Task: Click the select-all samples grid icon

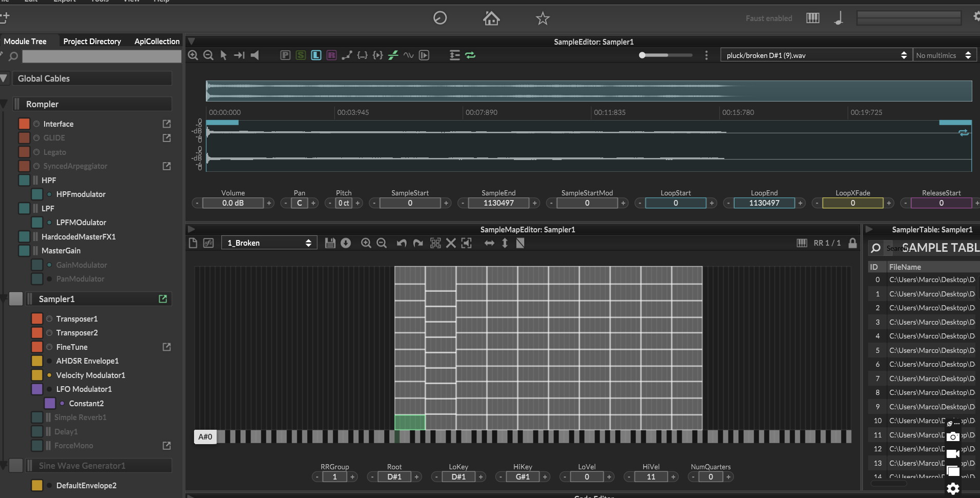Action: tap(435, 243)
